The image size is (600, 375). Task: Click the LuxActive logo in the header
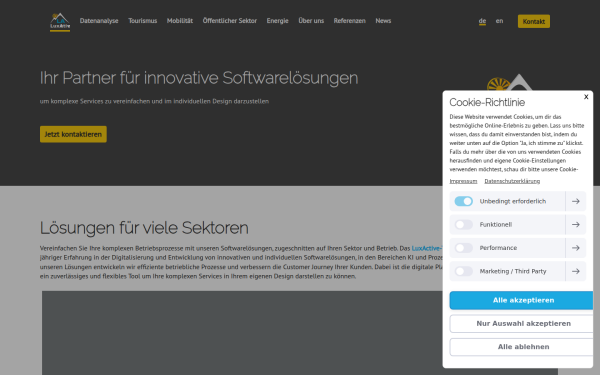coord(60,21)
